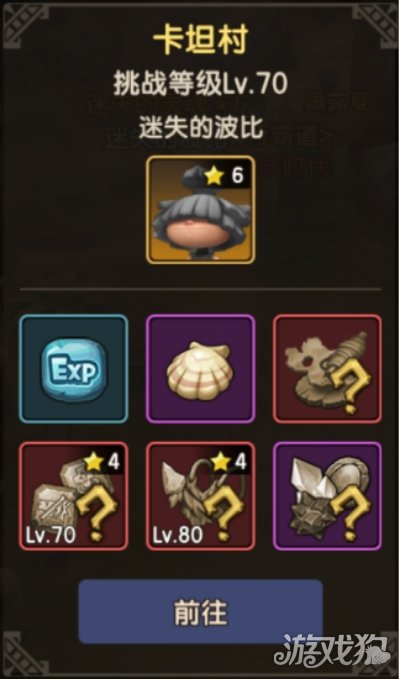Select the Lv.80 necklace mystery reward
The height and width of the screenshot is (679, 400).
click(200, 496)
